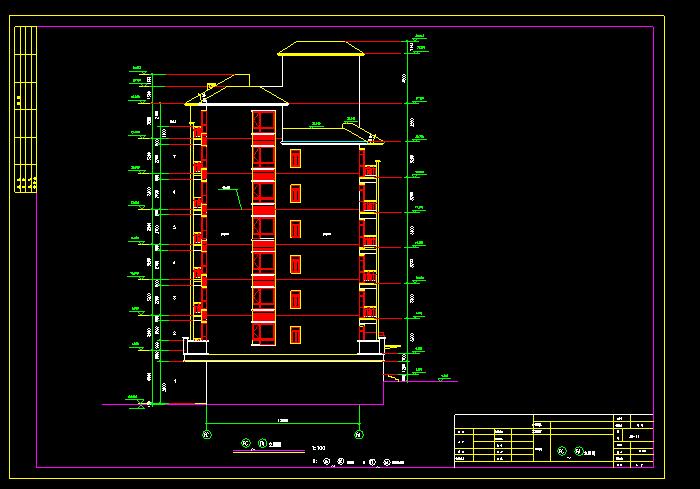
Task: Select the first axis bubble in the drawing title
Action: coord(244,443)
